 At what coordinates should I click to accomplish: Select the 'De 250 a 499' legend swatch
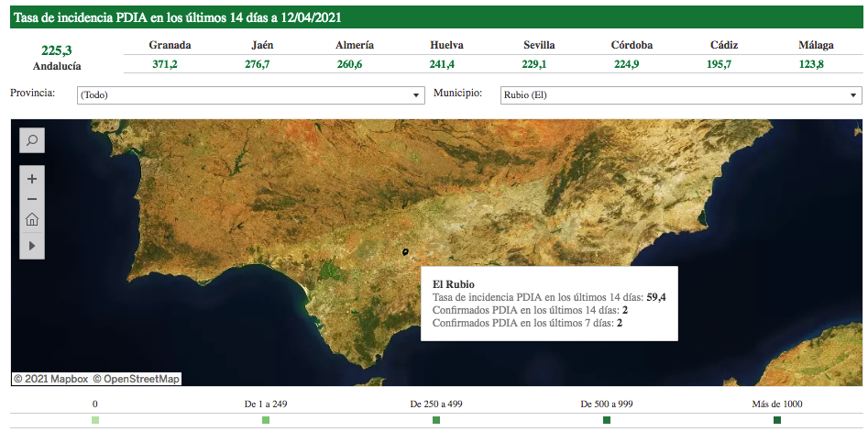pyautogui.click(x=436, y=420)
